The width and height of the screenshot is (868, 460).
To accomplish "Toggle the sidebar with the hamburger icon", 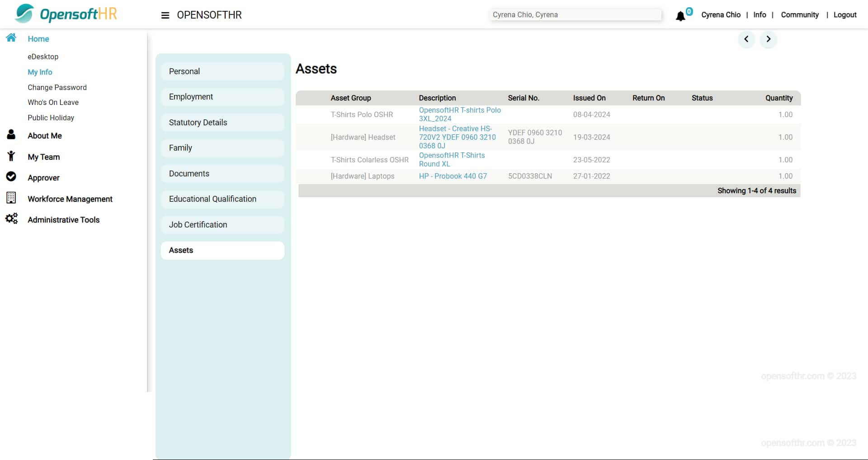I will click(x=165, y=15).
